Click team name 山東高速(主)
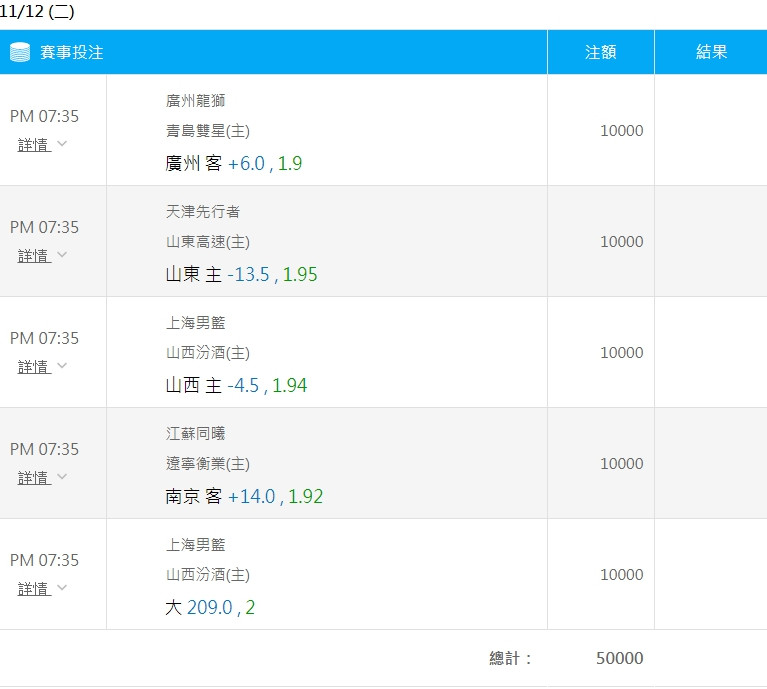Viewport: 767px width, 689px height. [208, 242]
